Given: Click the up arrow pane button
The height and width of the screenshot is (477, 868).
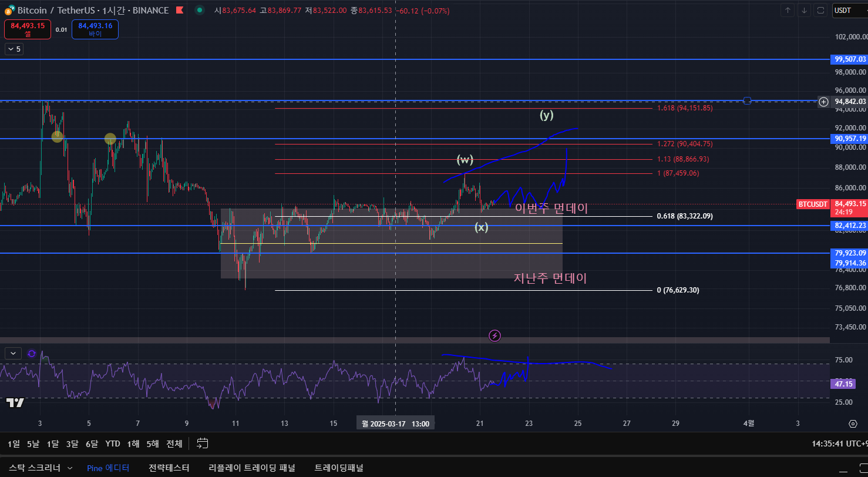Looking at the screenshot, I should (788, 10).
